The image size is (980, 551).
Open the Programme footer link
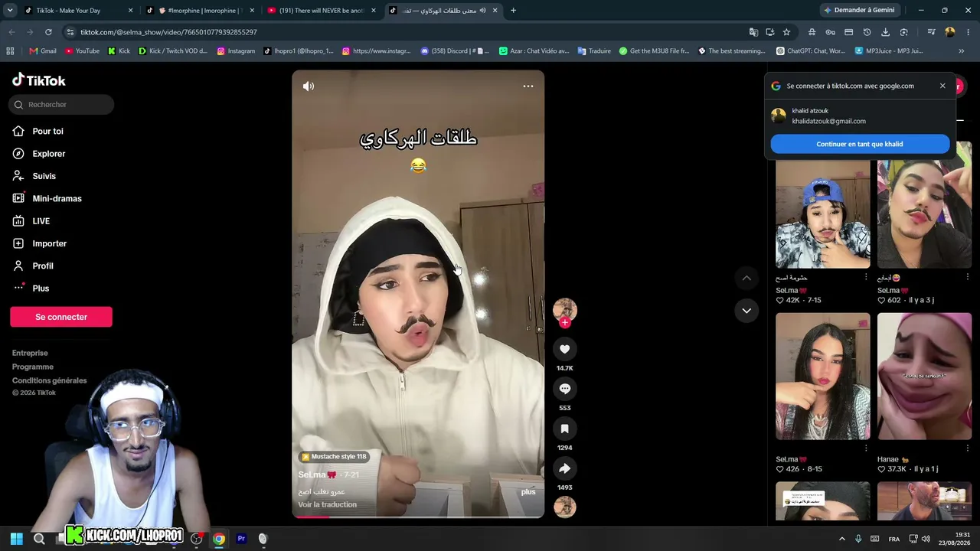33,367
